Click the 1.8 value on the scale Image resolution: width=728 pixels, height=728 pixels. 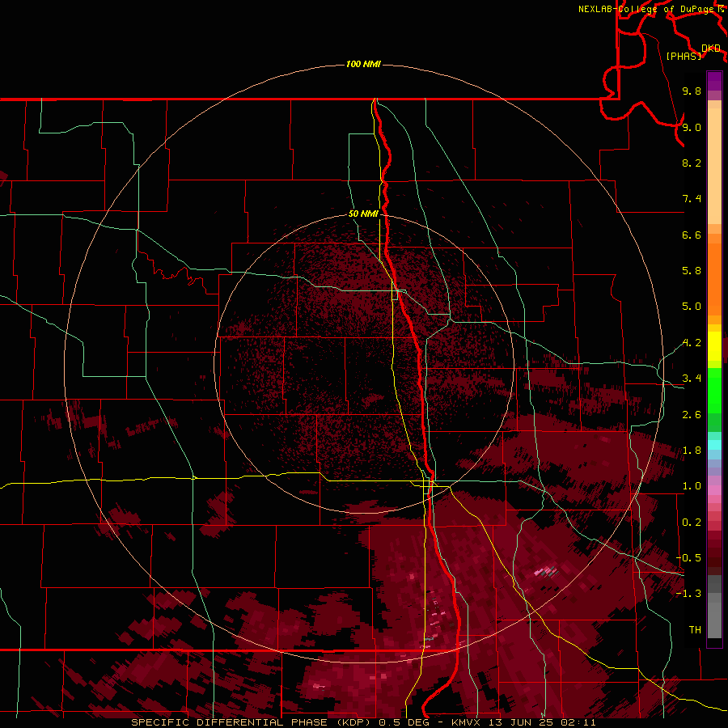[692, 451]
